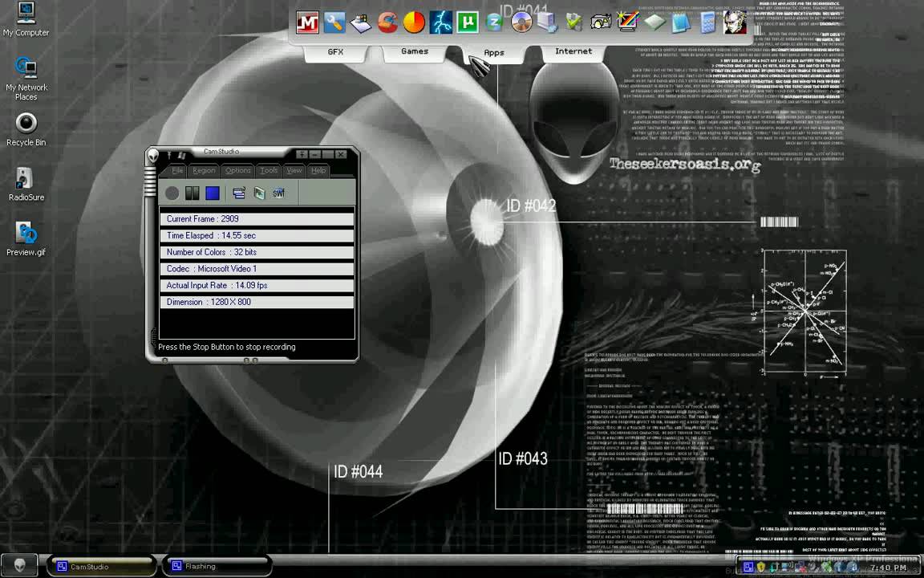Launch uTorrent from the dock
Image resolution: width=924 pixels, height=578 pixels.
(468, 23)
